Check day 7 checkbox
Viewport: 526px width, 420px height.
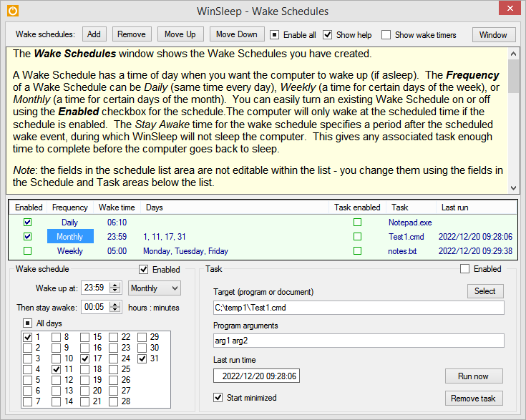tap(27, 401)
